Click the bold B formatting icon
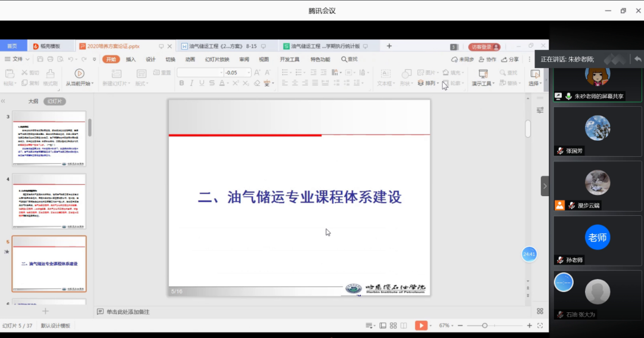 pyautogui.click(x=181, y=83)
